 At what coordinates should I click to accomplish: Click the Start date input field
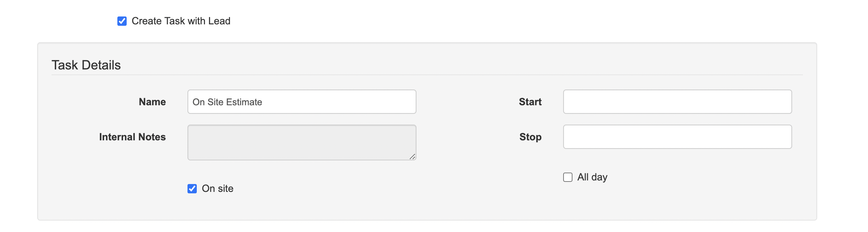(677, 102)
